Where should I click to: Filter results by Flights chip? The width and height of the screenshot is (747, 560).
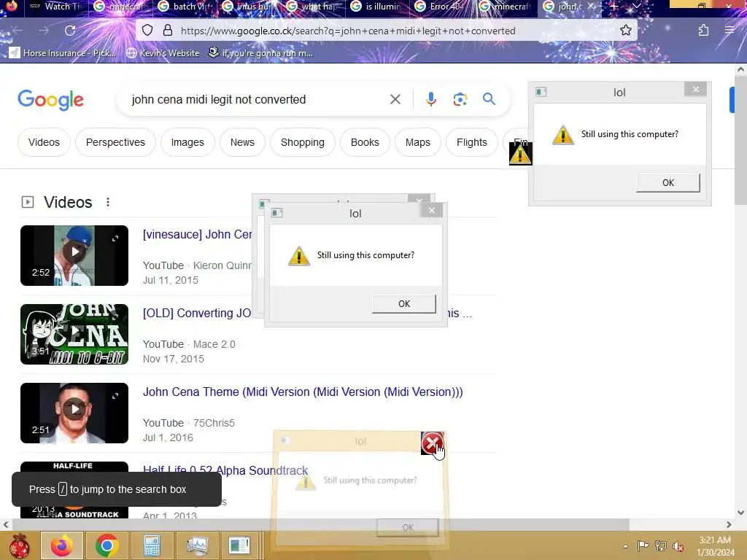tap(472, 142)
